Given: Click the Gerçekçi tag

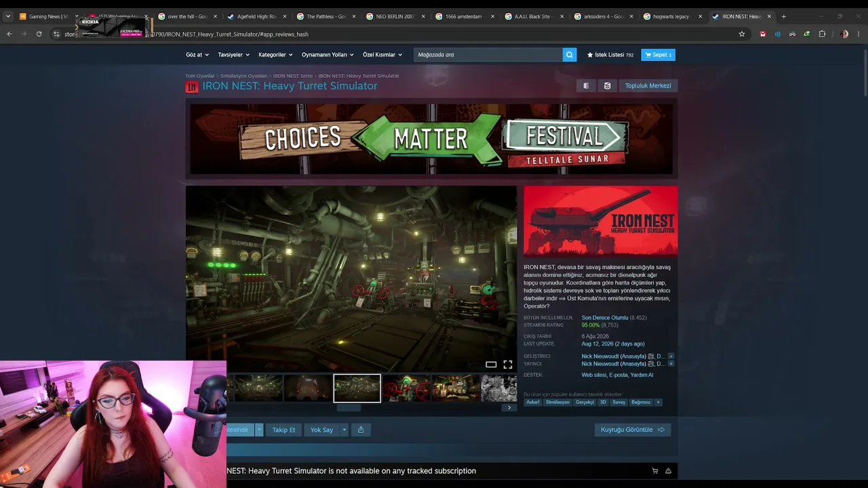Looking at the screenshot, I should tap(585, 402).
